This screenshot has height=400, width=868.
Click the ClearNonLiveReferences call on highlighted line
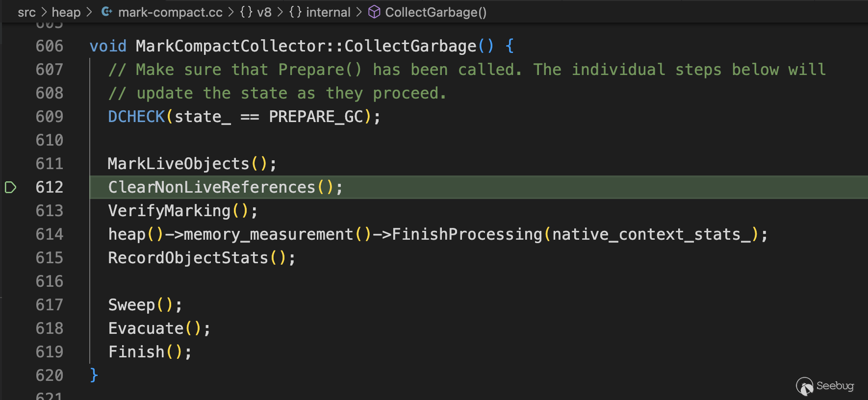tap(211, 187)
